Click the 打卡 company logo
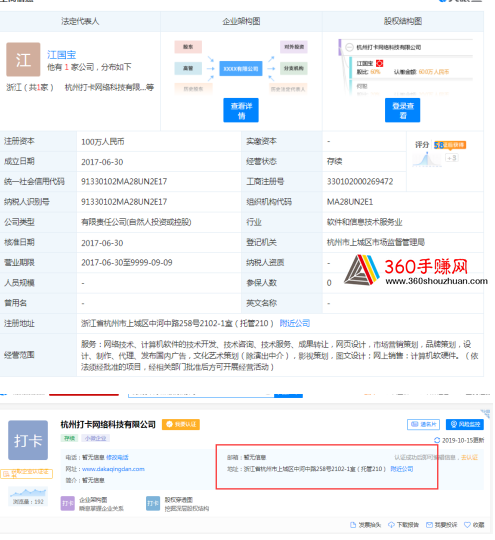The height and width of the screenshot is (540, 495). pyautogui.click(x=28, y=440)
